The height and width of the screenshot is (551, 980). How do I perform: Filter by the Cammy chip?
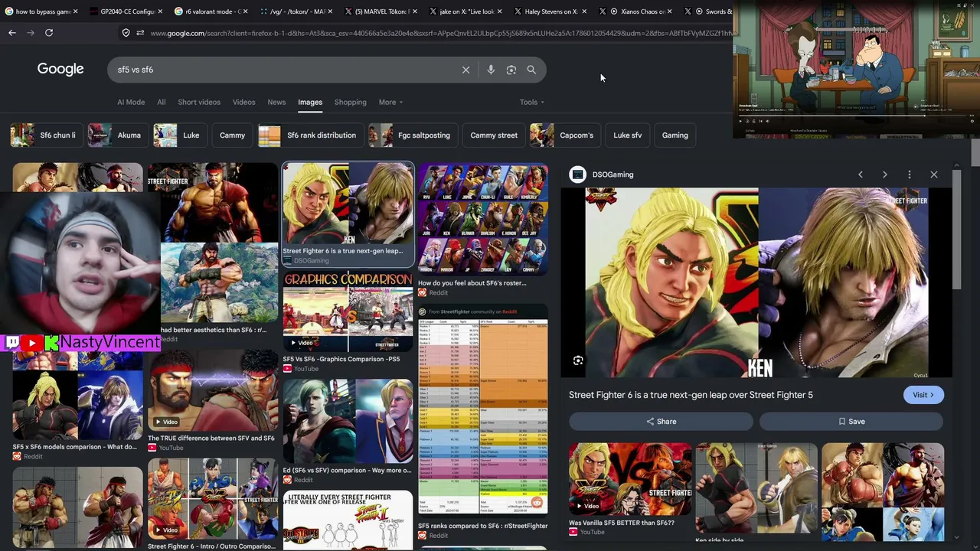click(x=232, y=135)
